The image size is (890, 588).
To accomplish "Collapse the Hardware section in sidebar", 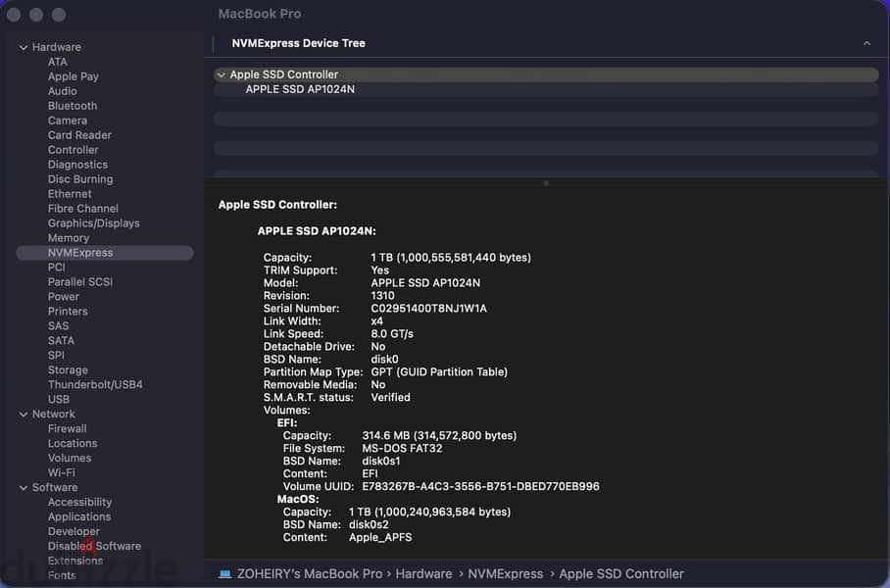I will [24, 48].
